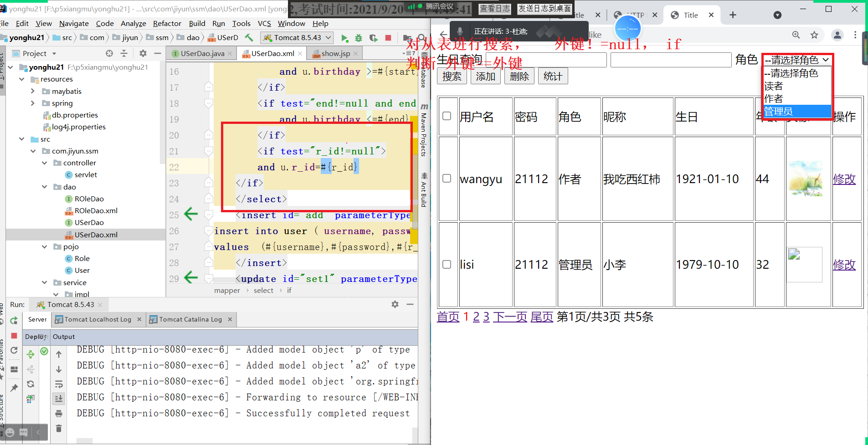The image size is (868, 445).
Task: Click the scroll-from-source target icon in Project panel
Action: (109, 53)
